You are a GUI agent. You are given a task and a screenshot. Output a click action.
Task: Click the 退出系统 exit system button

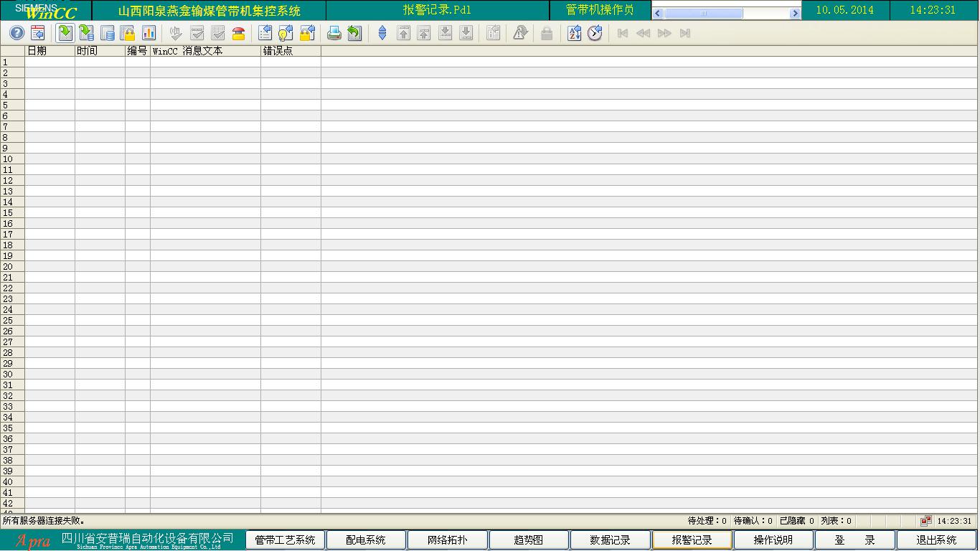pyautogui.click(x=936, y=540)
